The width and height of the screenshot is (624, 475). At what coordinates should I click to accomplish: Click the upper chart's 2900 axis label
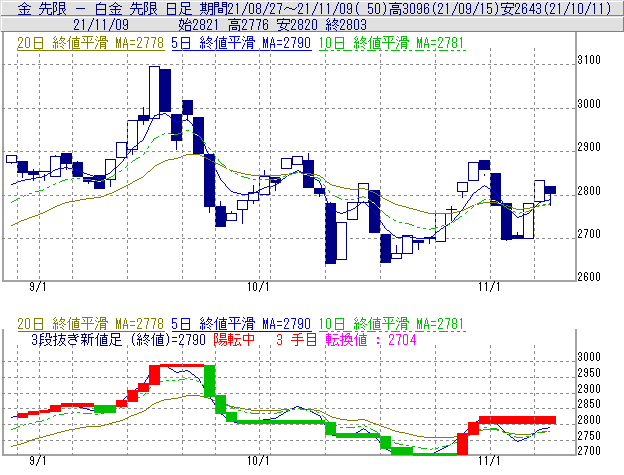[589, 147]
